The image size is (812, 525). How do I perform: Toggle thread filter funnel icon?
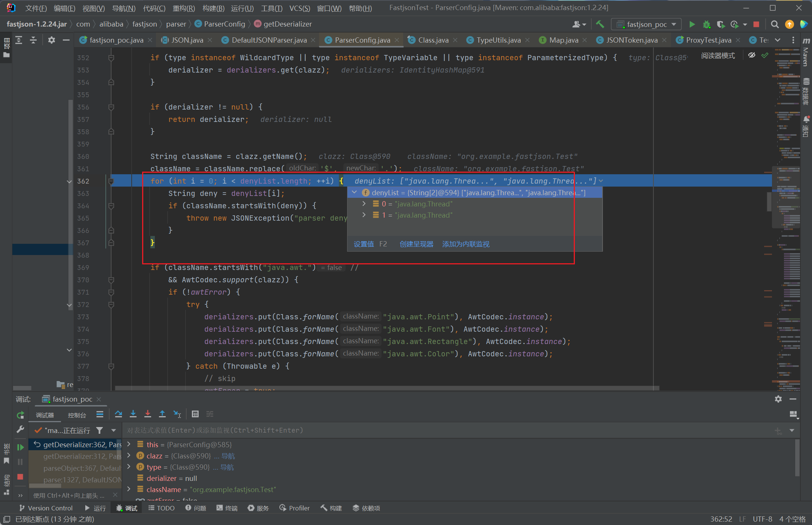99,430
